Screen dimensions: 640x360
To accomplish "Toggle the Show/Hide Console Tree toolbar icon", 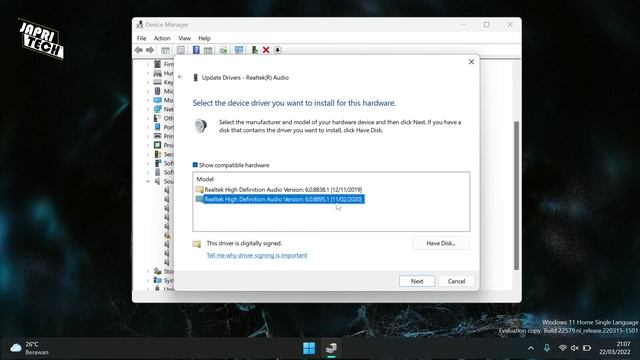I will [x=165, y=50].
